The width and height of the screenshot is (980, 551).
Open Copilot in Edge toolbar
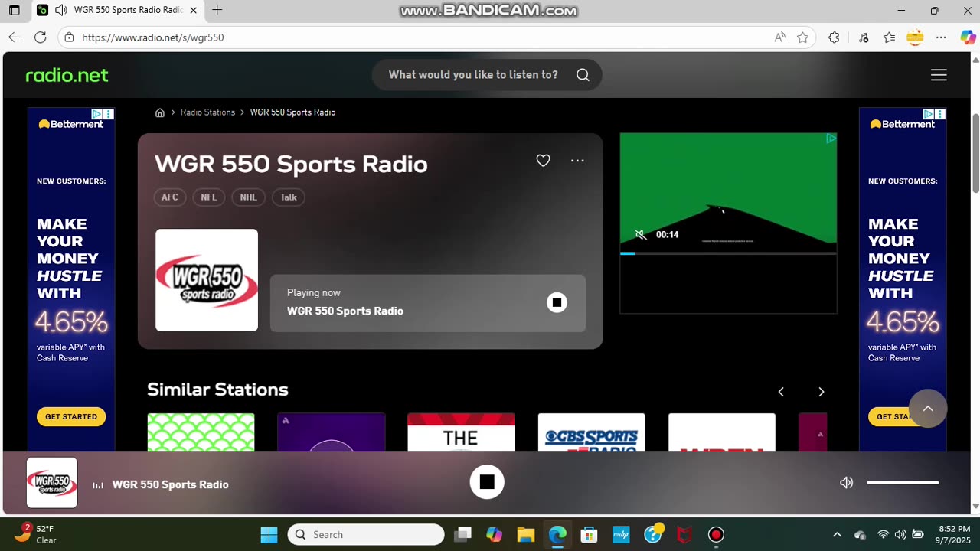click(968, 37)
